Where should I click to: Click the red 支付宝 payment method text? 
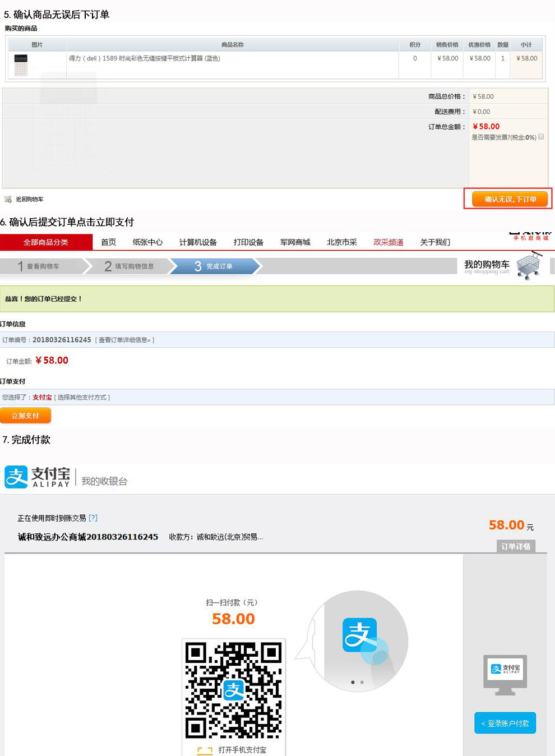42,397
